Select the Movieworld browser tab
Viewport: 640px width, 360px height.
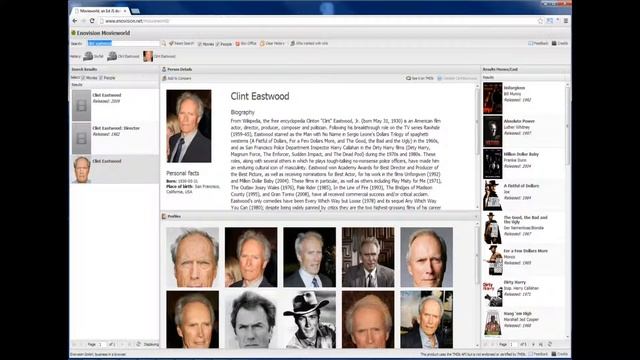point(100,11)
